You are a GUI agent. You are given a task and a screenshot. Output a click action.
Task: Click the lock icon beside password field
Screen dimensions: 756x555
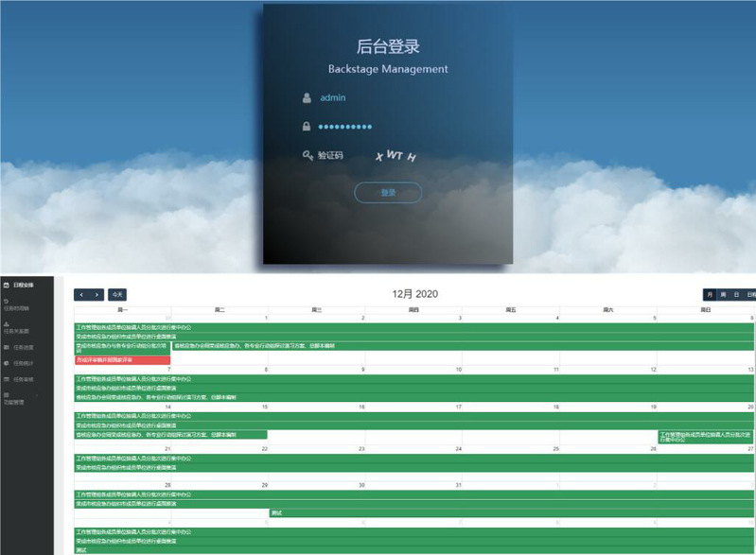pyautogui.click(x=307, y=127)
